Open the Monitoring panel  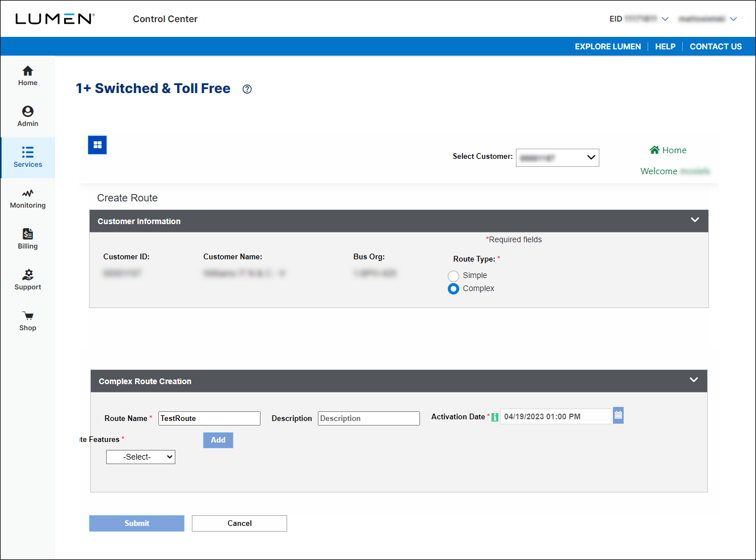[27, 199]
